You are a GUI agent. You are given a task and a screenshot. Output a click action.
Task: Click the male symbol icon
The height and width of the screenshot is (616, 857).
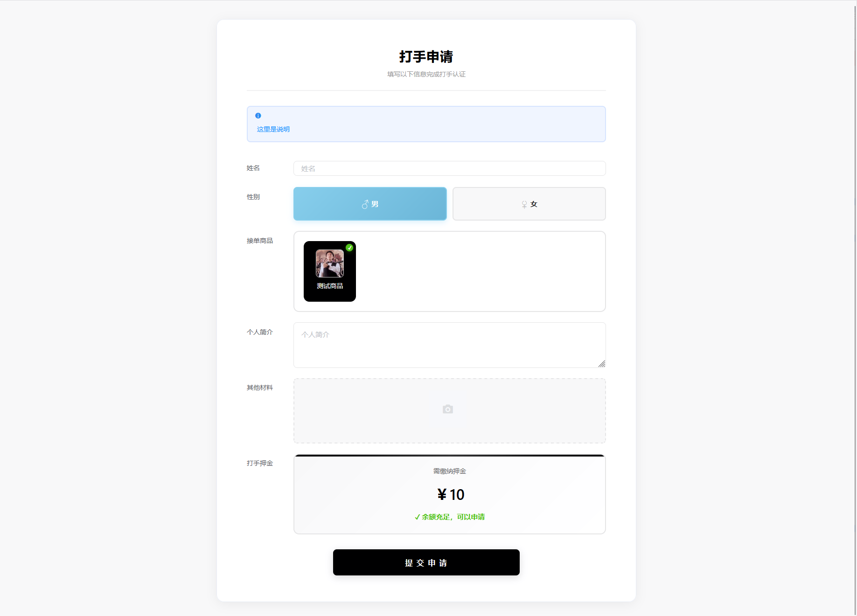point(365,204)
